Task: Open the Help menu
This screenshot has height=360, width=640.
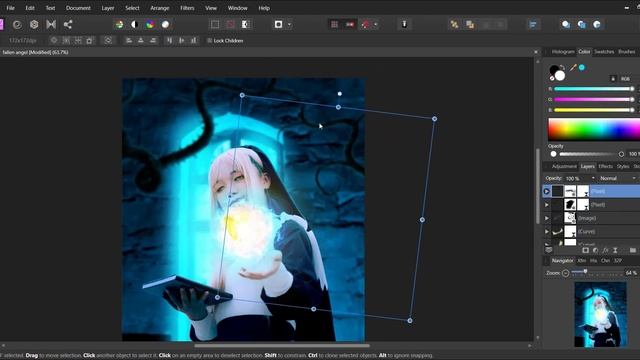Action: tap(264, 8)
